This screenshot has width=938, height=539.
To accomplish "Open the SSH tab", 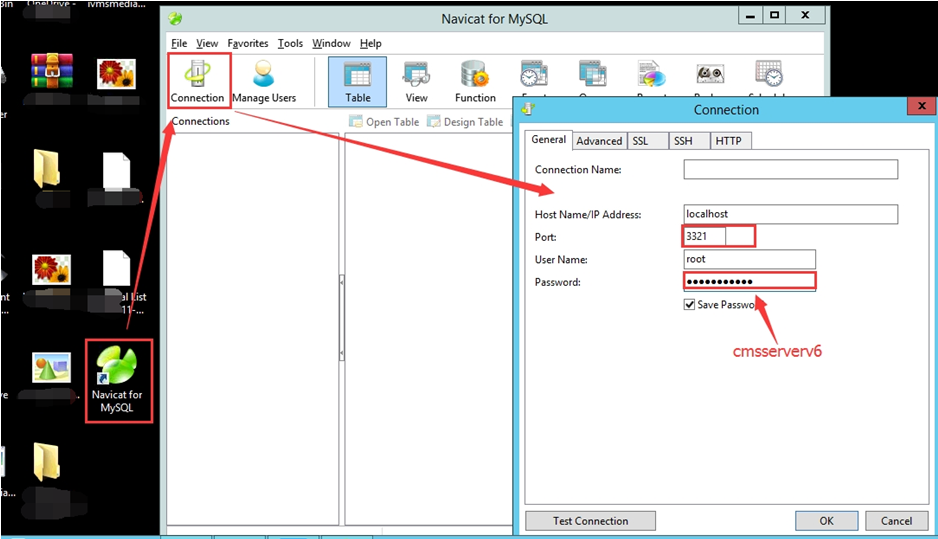I will [x=689, y=141].
